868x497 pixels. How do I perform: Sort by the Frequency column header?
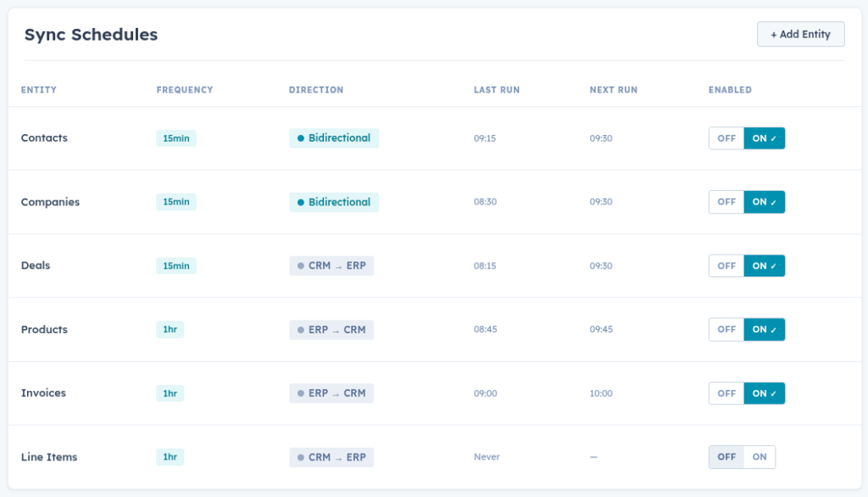tap(184, 90)
